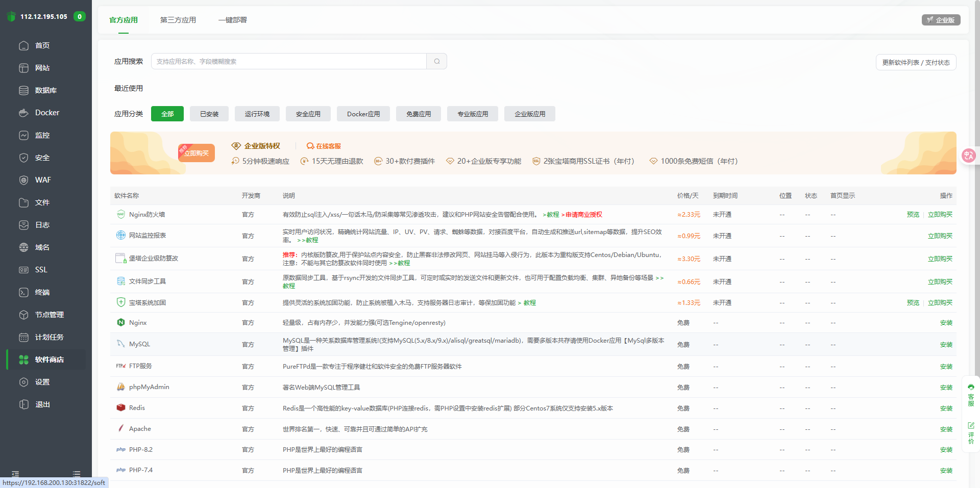Click the notification count badge 0
This screenshot has height=488, width=980.
79,16
